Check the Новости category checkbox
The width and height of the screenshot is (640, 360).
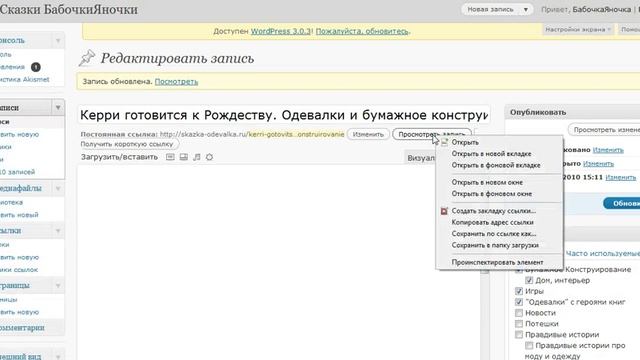pyautogui.click(x=519, y=313)
